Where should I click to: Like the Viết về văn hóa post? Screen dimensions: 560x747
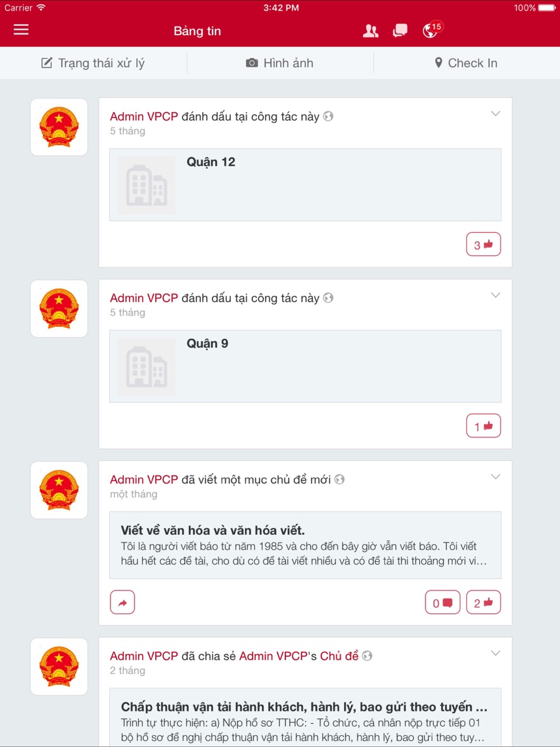[483, 603]
